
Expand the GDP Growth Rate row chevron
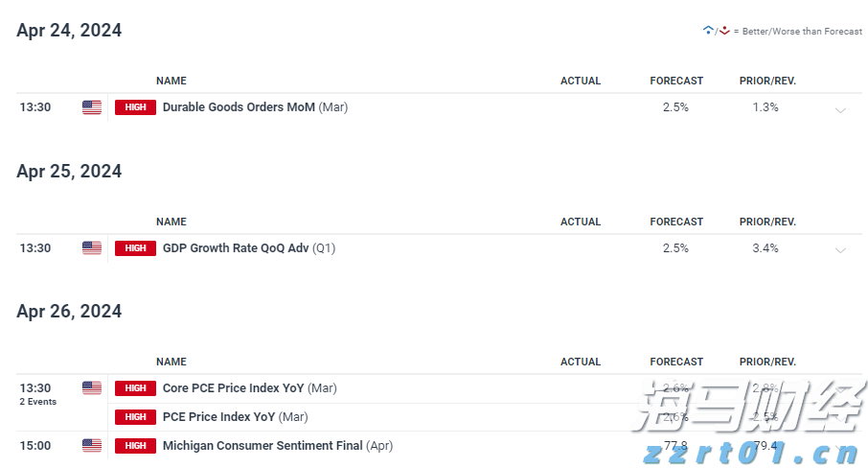tap(840, 250)
